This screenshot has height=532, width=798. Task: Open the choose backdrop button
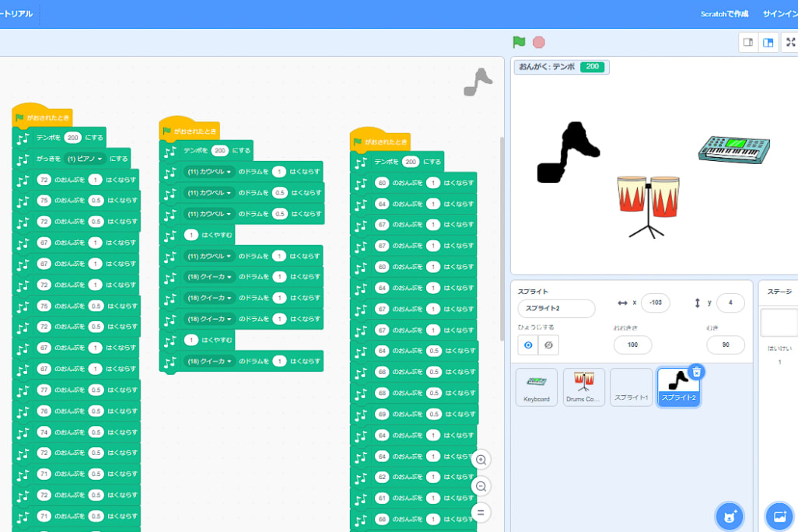(779, 516)
